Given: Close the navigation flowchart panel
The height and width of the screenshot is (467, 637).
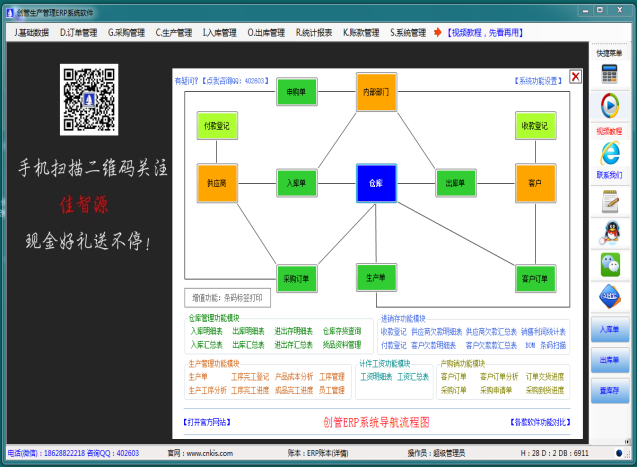Looking at the screenshot, I should (x=575, y=76).
